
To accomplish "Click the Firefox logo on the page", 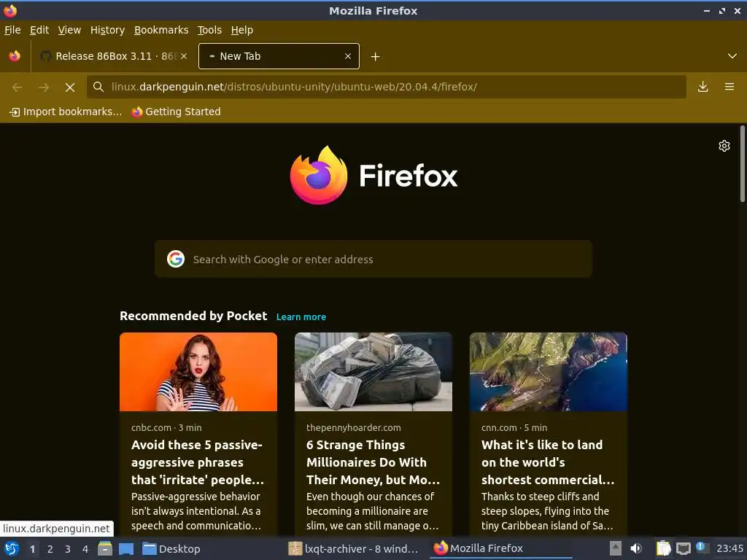I will coord(373,176).
